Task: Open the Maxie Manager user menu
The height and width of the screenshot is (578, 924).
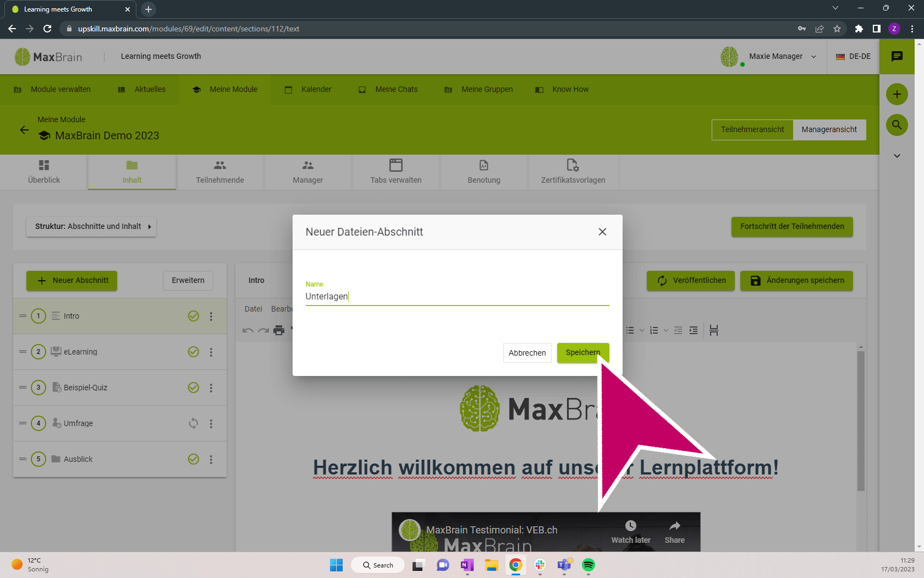Action: [x=769, y=56]
